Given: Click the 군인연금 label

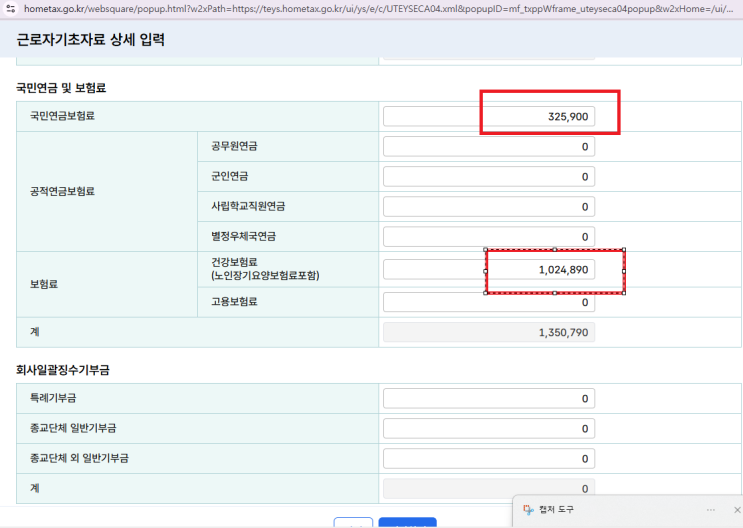Looking at the screenshot, I should click(x=230, y=176).
